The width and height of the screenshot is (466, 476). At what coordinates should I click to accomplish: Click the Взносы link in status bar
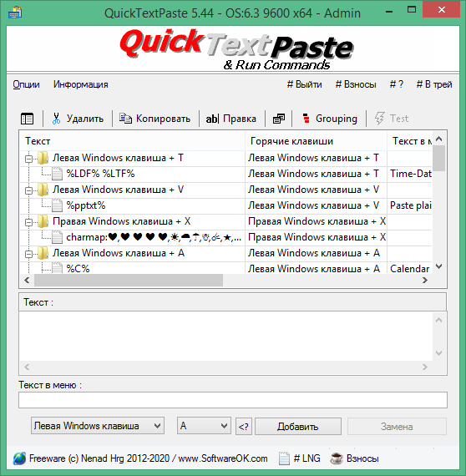362,458
